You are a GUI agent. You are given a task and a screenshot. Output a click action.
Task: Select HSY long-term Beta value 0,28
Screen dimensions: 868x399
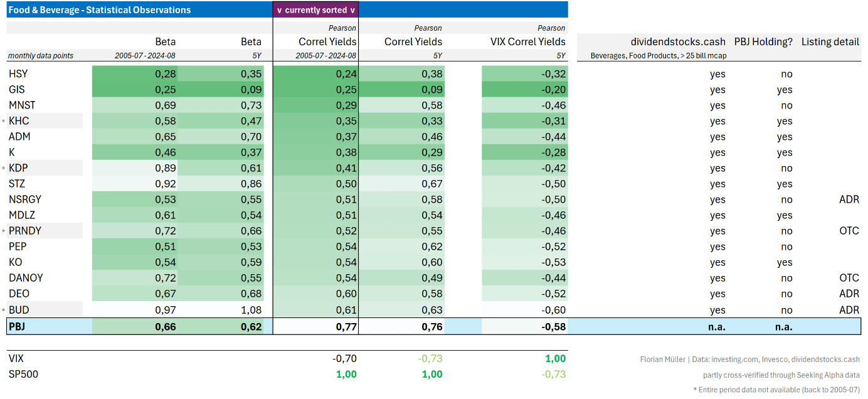point(166,74)
